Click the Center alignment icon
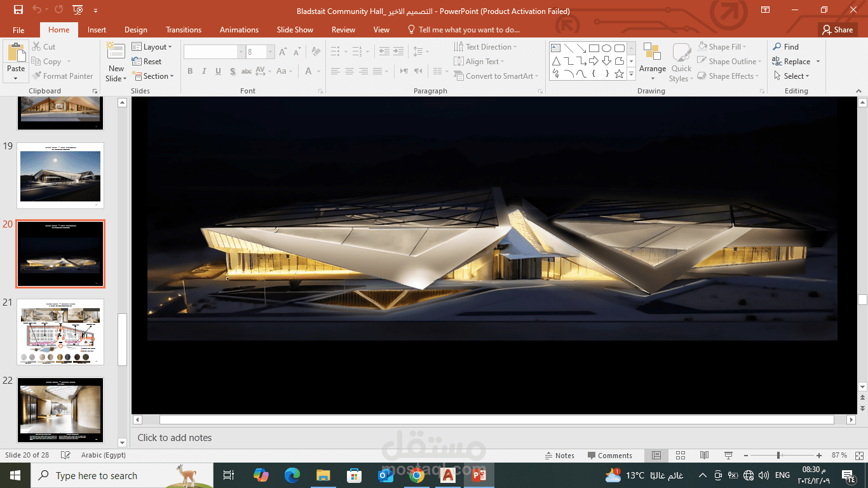This screenshot has width=868, height=488. 349,71
